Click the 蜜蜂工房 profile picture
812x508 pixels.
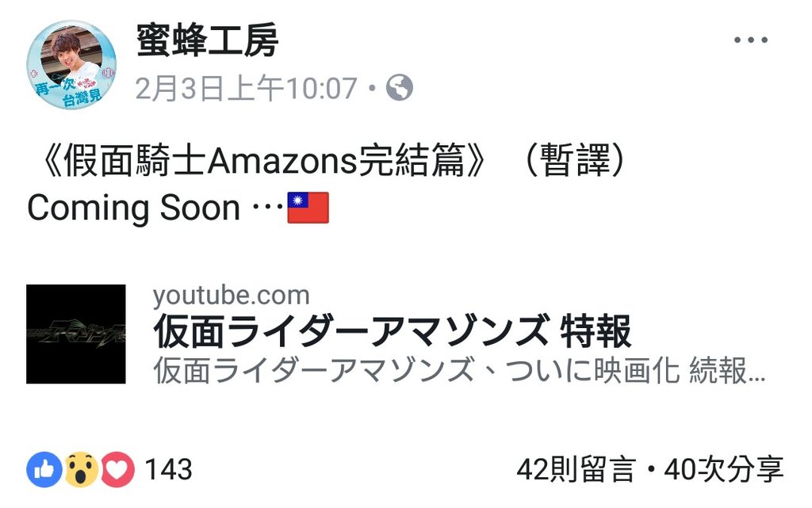pos(71,65)
